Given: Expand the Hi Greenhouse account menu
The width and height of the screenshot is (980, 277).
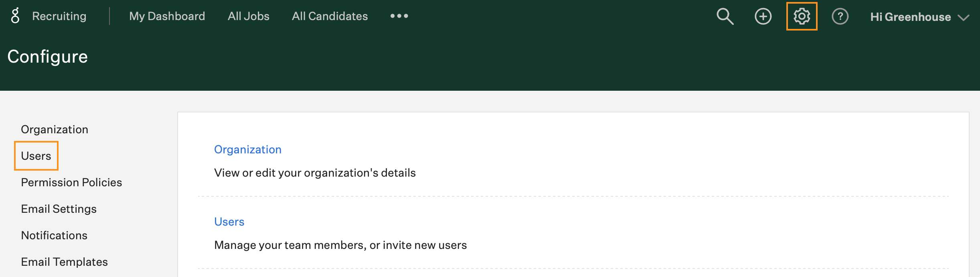Looking at the screenshot, I should pos(920,17).
